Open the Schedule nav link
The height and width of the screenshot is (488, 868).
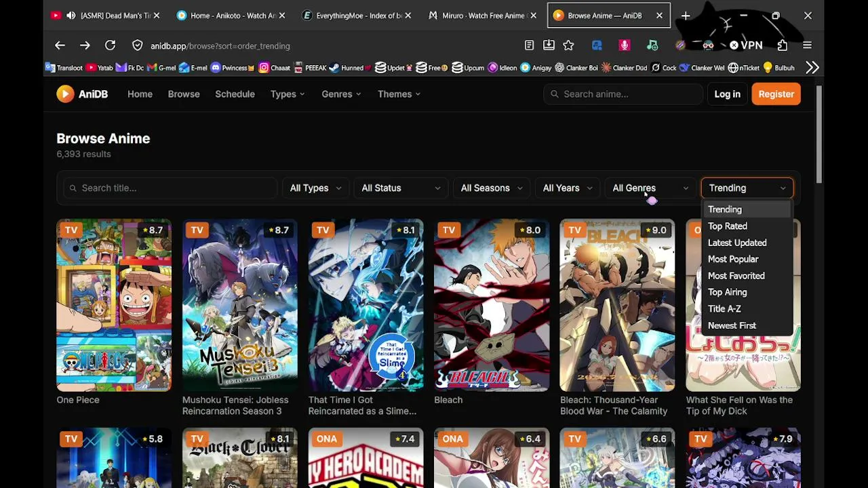coord(235,94)
